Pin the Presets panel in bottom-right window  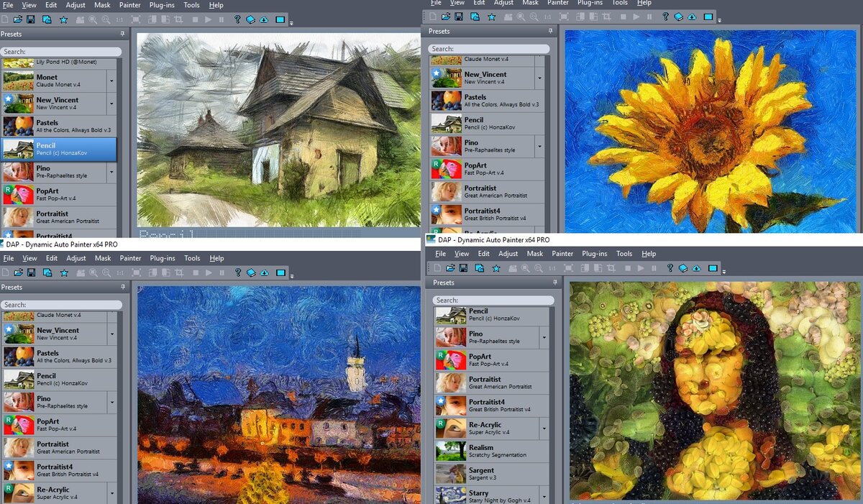[x=555, y=283]
